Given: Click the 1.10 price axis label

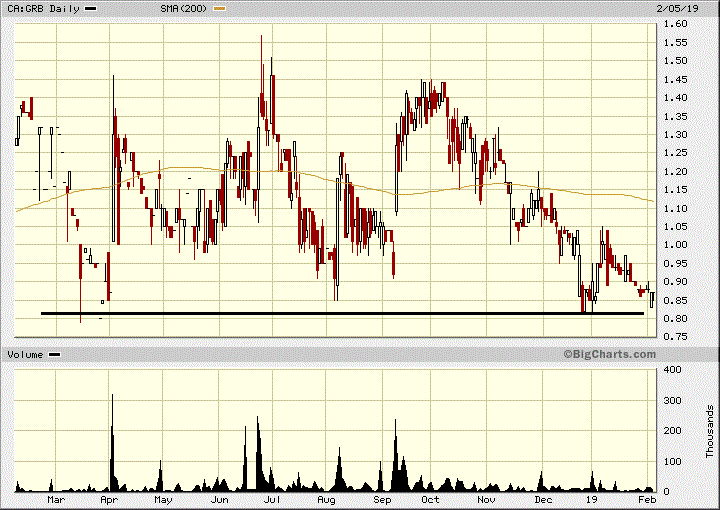Looking at the screenshot, I should [x=675, y=208].
